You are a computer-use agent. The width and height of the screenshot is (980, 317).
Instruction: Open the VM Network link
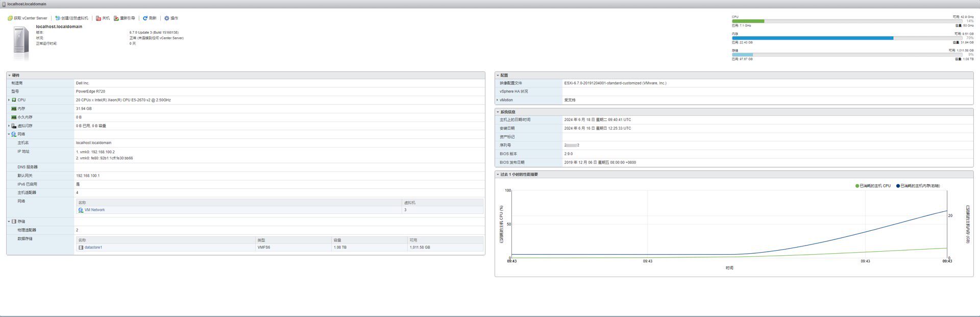pyautogui.click(x=94, y=210)
